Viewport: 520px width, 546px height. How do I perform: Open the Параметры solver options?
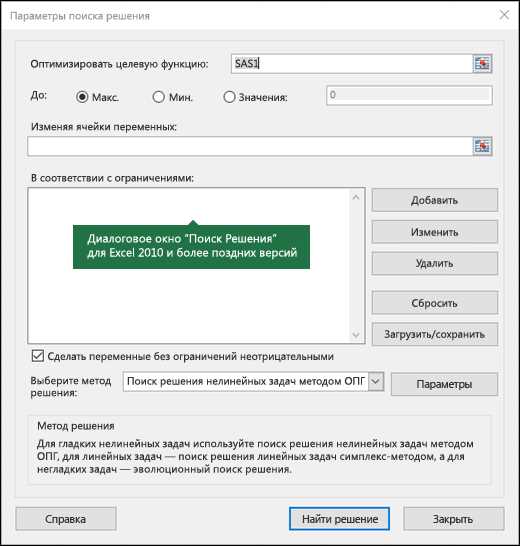[x=444, y=384]
